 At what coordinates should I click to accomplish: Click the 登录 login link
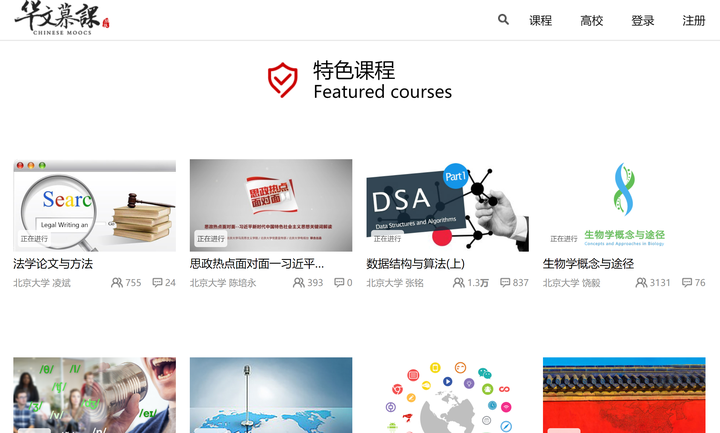pos(642,21)
